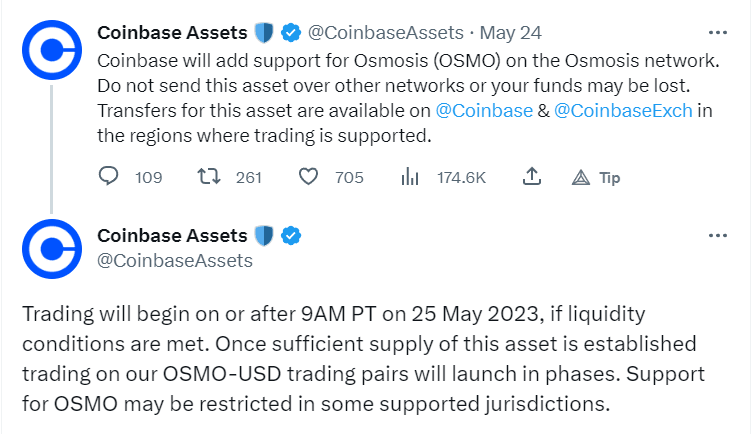
Task: Click @CoinbaseAssets handle under second tweet name
Action: 175,260
